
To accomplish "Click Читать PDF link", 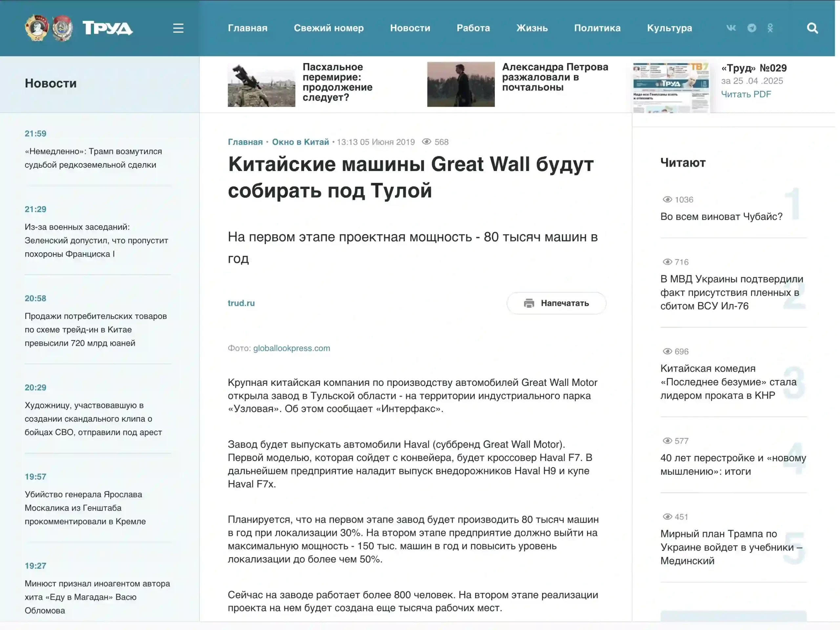I will 746,94.
